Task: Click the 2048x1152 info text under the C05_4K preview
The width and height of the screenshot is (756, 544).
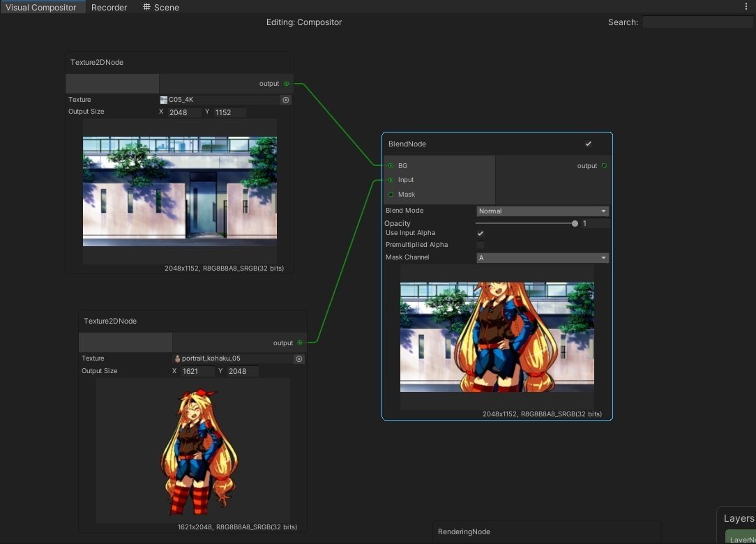Action: (x=224, y=268)
